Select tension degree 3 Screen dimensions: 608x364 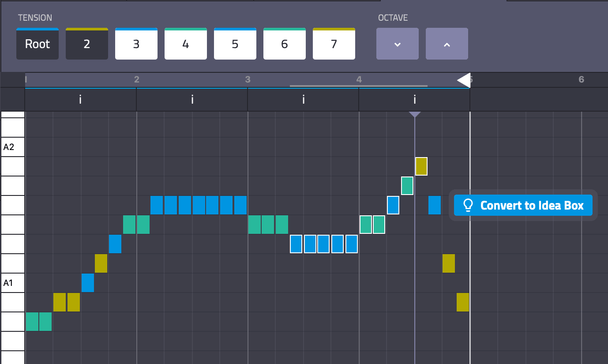[x=136, y=44]
